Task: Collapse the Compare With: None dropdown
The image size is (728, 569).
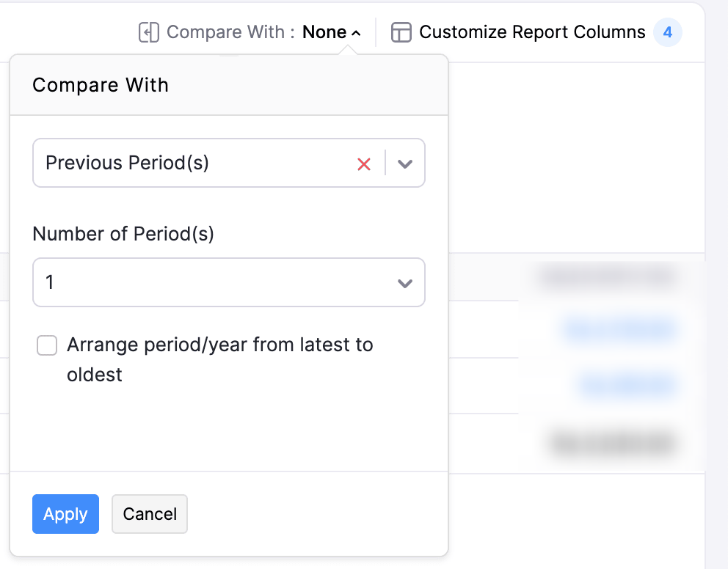Action: tap(324, 33)
